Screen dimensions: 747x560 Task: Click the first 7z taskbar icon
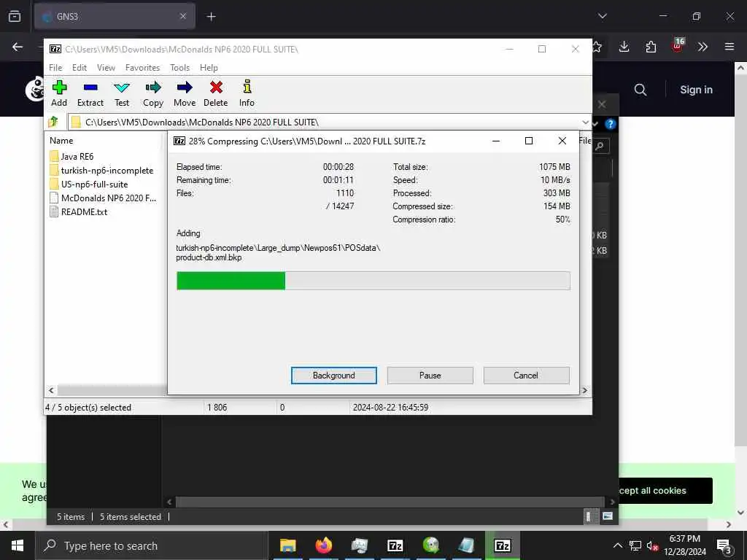[x=395, y=545]
